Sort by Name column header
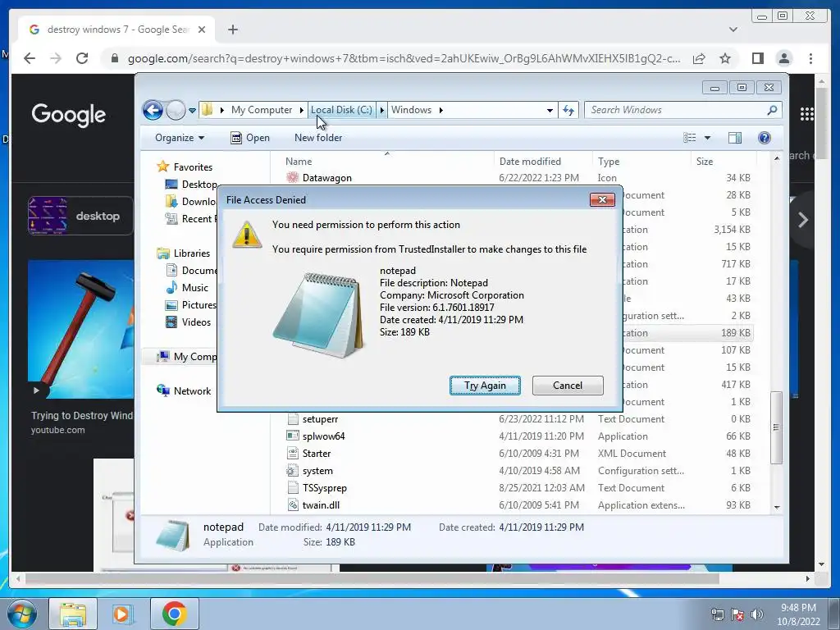Screen dimensions: 840x630 pyautogui.click(x=299, y=162)
